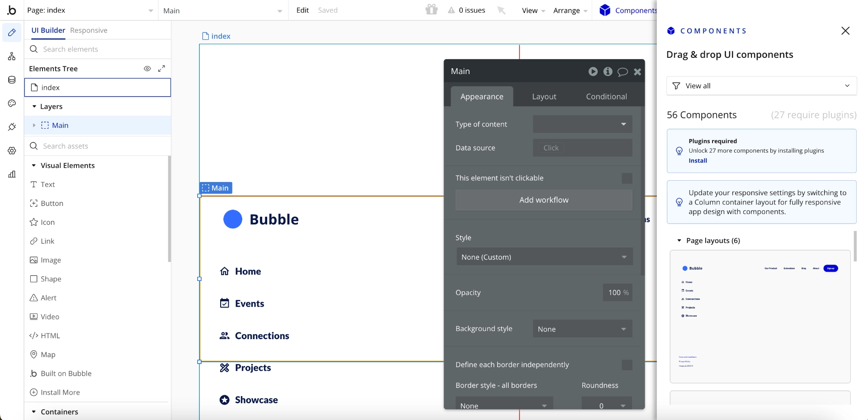868x420 pixels.
Task: Open the Styles palette icon in sidebar
Action: (12, 103)
